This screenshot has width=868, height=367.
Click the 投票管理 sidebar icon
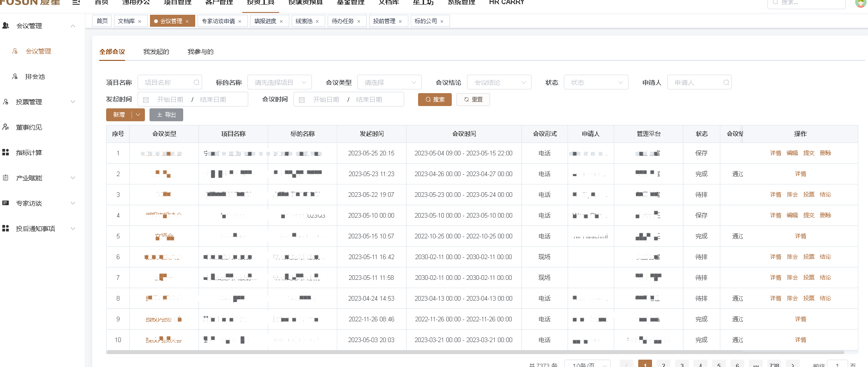click(x=6, y=102)
